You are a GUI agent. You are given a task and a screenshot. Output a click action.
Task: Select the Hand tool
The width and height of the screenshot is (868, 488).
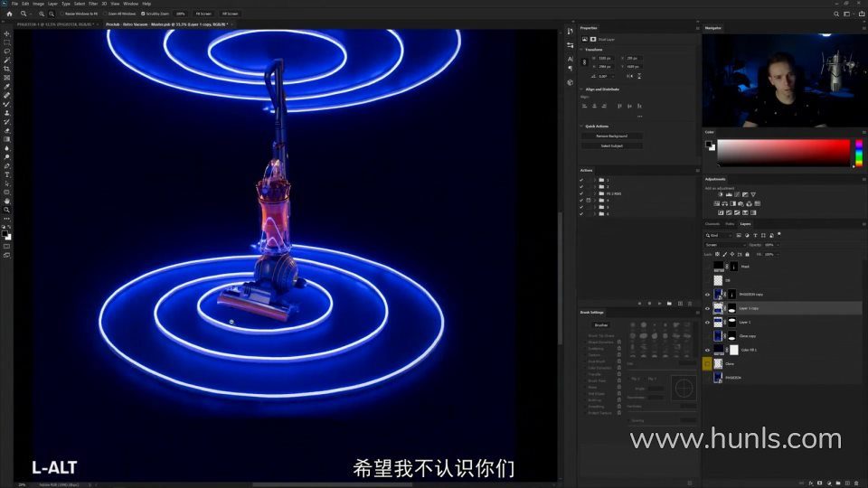click(7, 202)
